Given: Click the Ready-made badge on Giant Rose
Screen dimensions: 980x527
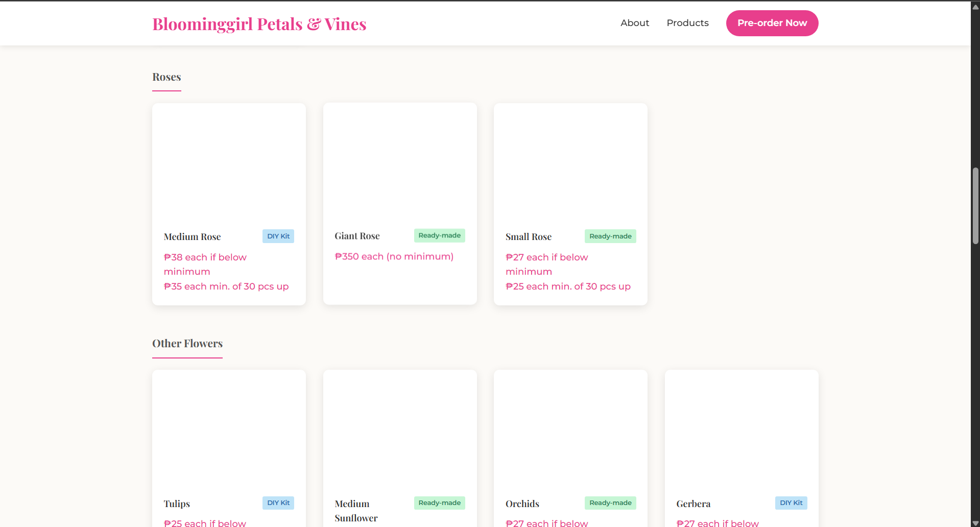Looking at the screenshot, I should [x=439, y=235].
